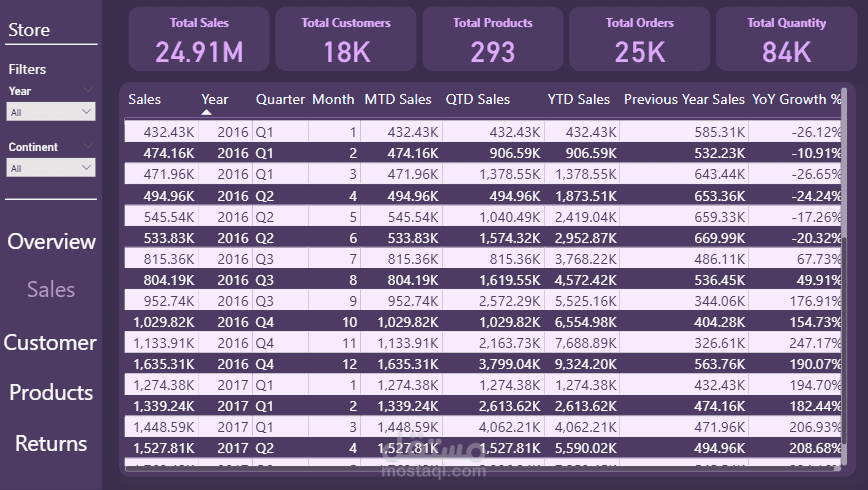Screen dimensions: 868x490
Task: Select the Total Sales 24.91M card
Action: click(x=199, y=40)
